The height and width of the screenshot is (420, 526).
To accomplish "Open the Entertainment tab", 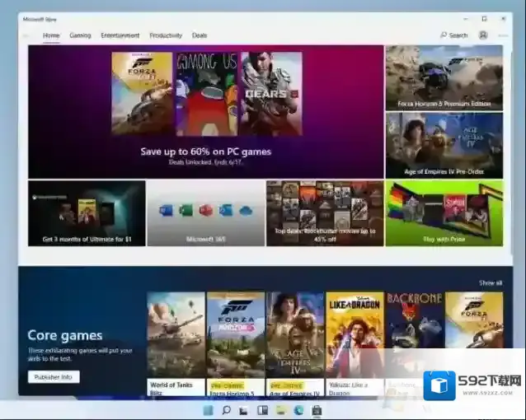I will (120, 35).
